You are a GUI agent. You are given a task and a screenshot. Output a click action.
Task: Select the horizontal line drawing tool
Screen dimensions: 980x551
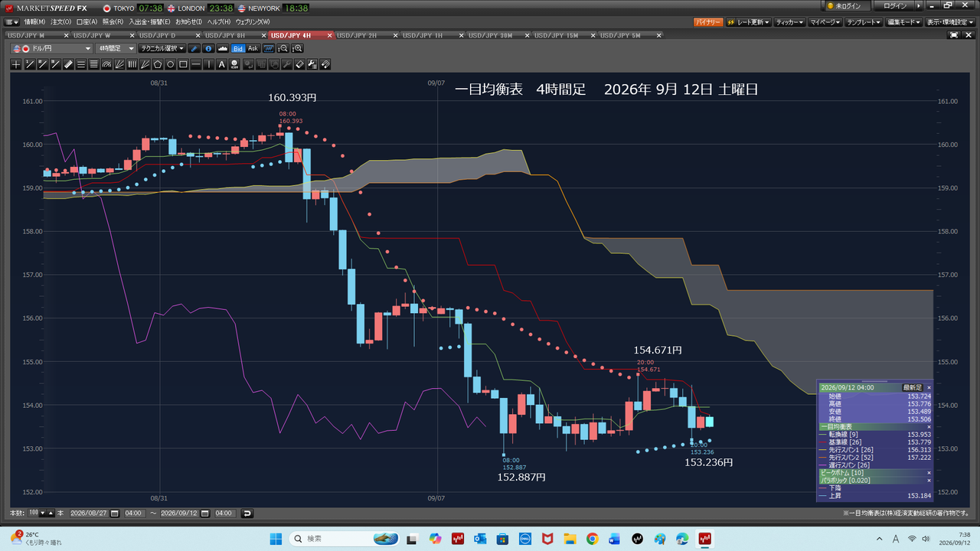(196, 64)
